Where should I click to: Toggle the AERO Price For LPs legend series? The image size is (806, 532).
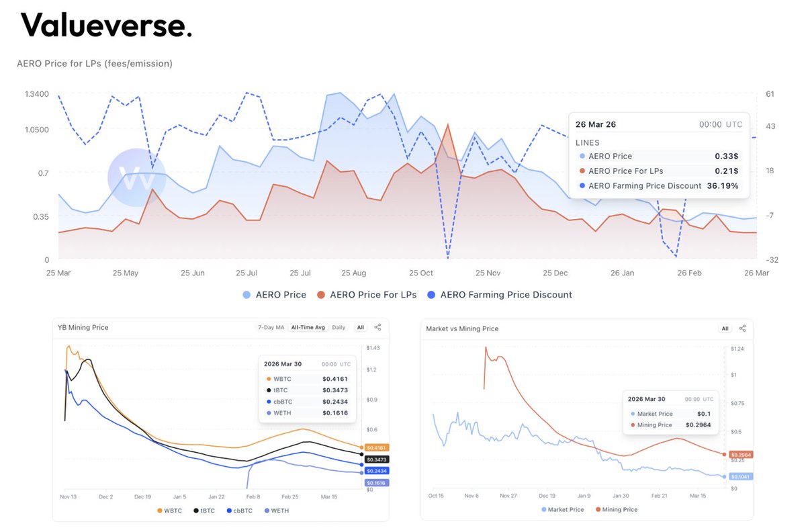(x=367, y=294)
